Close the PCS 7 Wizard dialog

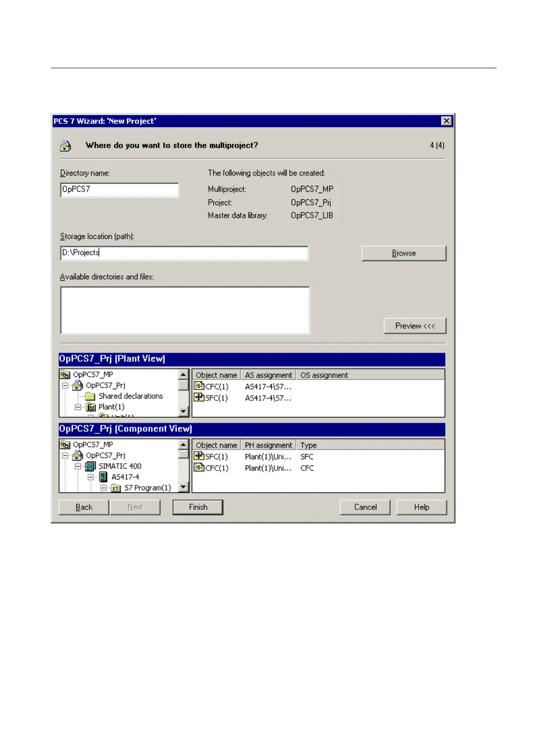pyautogui.click(x=446, y=121)
